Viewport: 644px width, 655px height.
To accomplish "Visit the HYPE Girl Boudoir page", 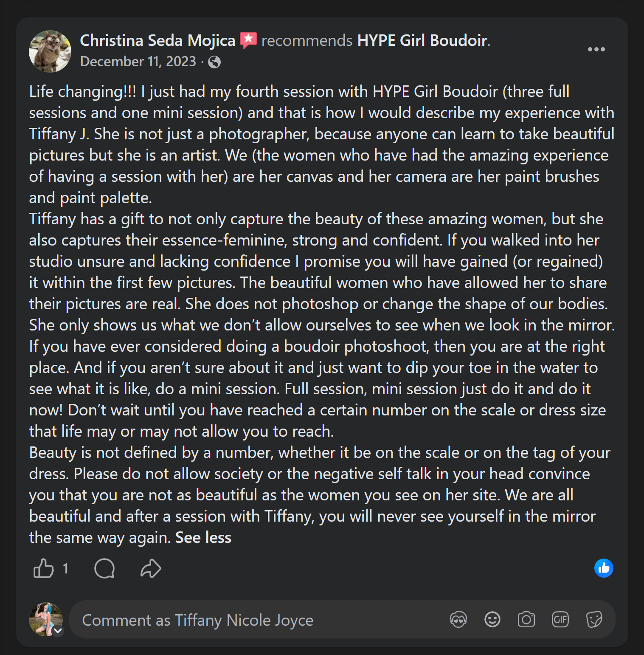I will [422, 40].
